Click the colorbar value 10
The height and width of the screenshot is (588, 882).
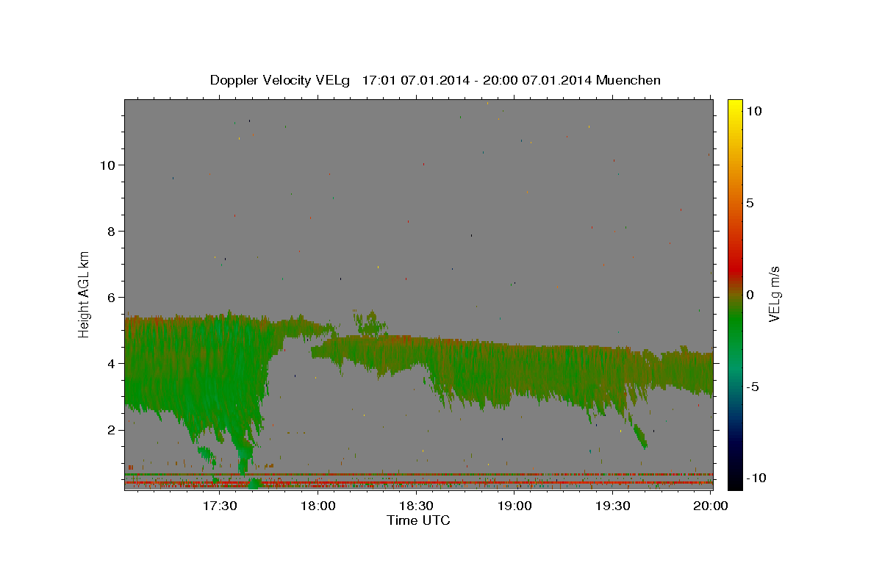[x=753, y=111]
